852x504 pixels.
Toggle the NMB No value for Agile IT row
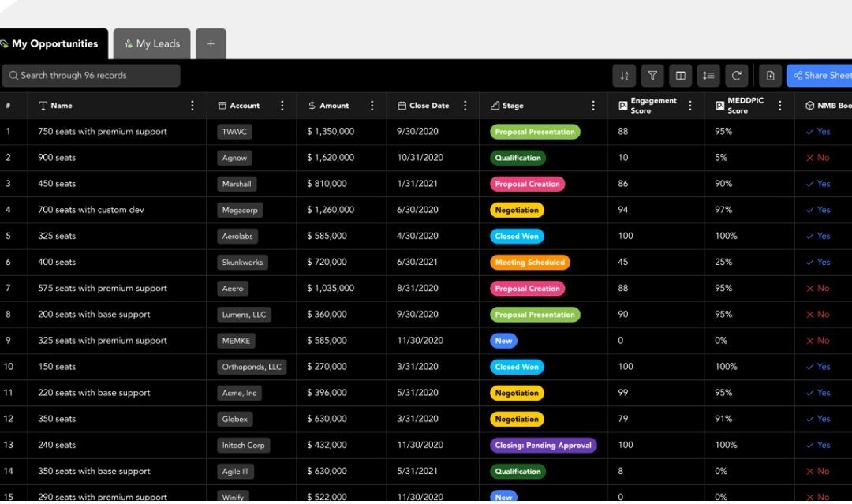[818, 471]
